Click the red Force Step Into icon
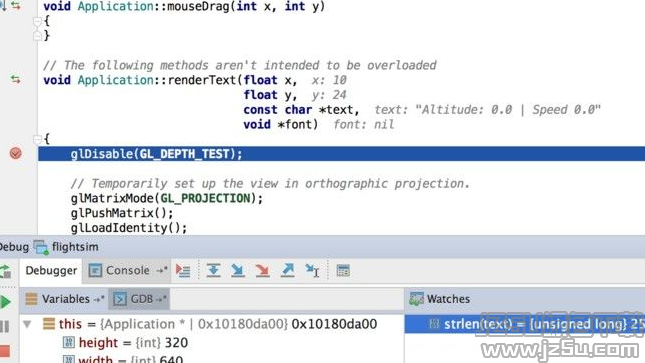Screen dimensions: 645x363 [x=262, y=270]
